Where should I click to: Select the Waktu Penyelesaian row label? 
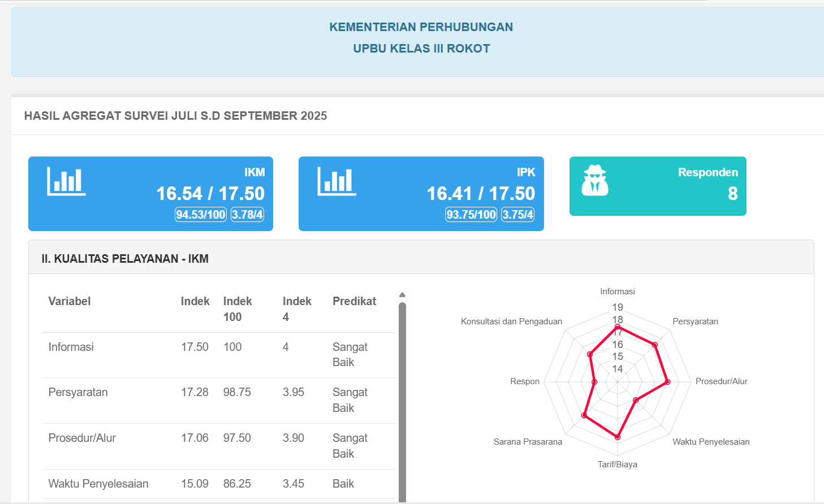pyautogui.click(x=98, y=484)
